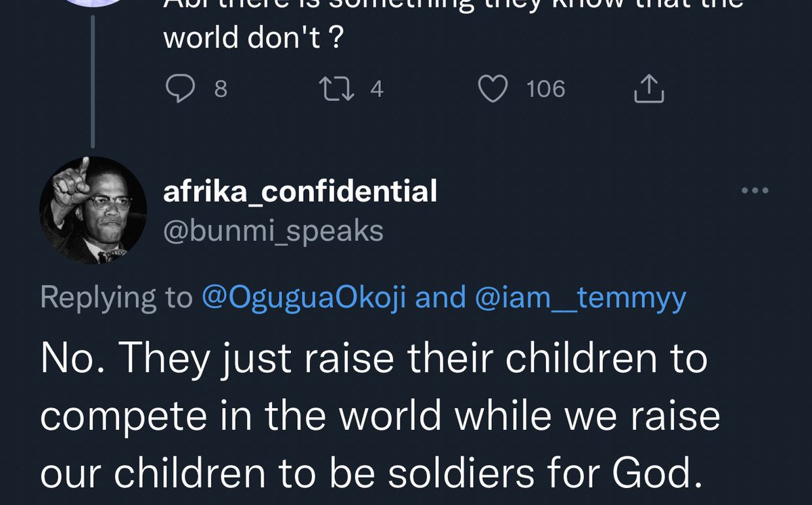Click the reply count 8
The width and height of the screenshot is (812, 505).
coord(221,89)
